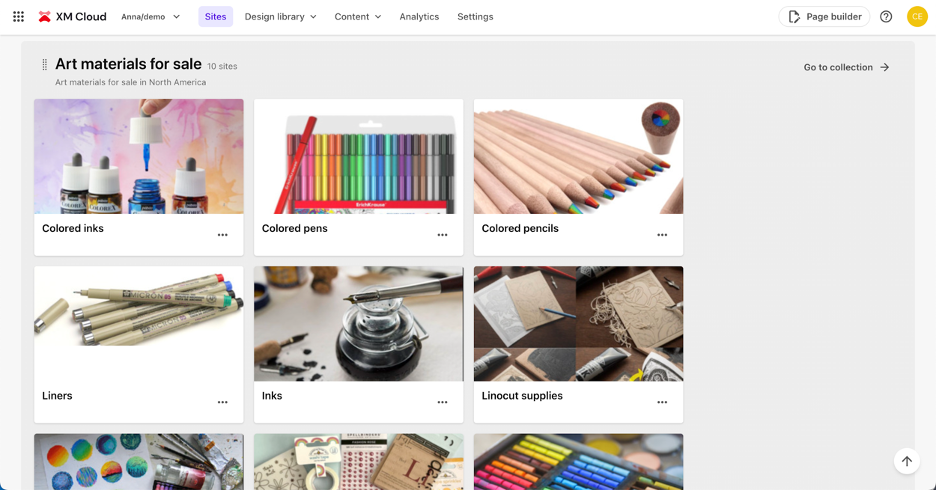Open more options for Colored inks
The width and height of the screenshot is (936, 490).
[223, 235]
